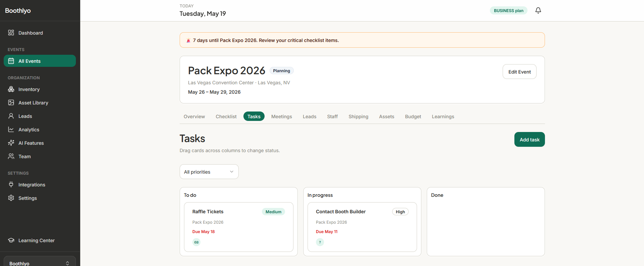Screen dimensions: 644x266
Task: Click the 7 days until Pack Expo banner
Action: [362, 40]
